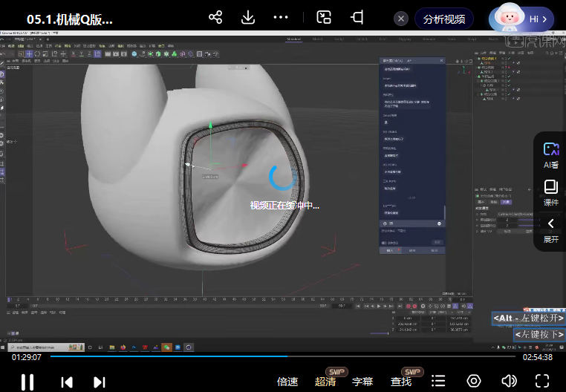Open the 超清 quality selector
This screenshot has height=392, width=566.
(x=325, y=382)
